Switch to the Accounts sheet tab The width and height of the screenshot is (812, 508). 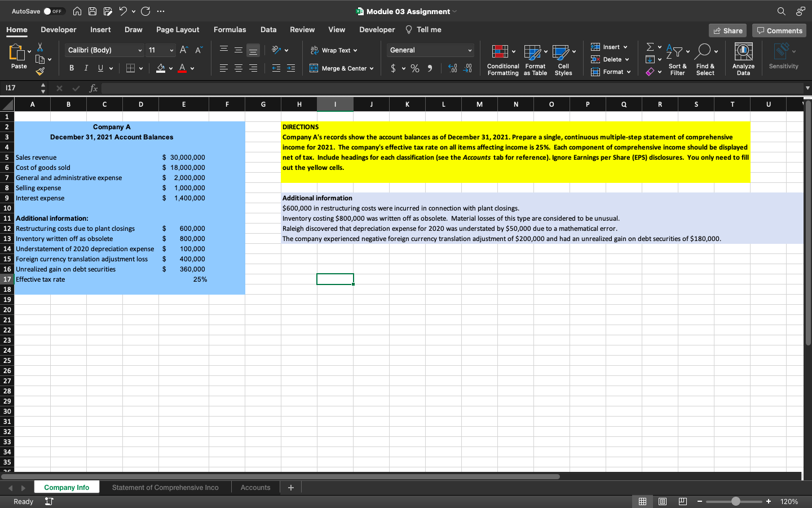pyautogui.click(x=255, y=487)
